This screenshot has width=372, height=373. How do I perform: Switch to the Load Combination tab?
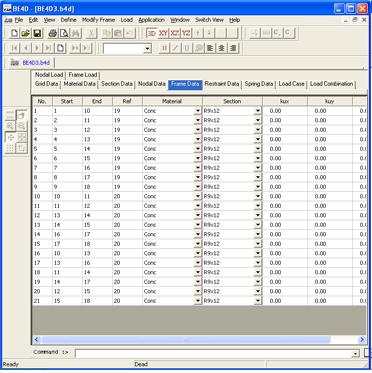pyautogui.click(x=331, y=84)
